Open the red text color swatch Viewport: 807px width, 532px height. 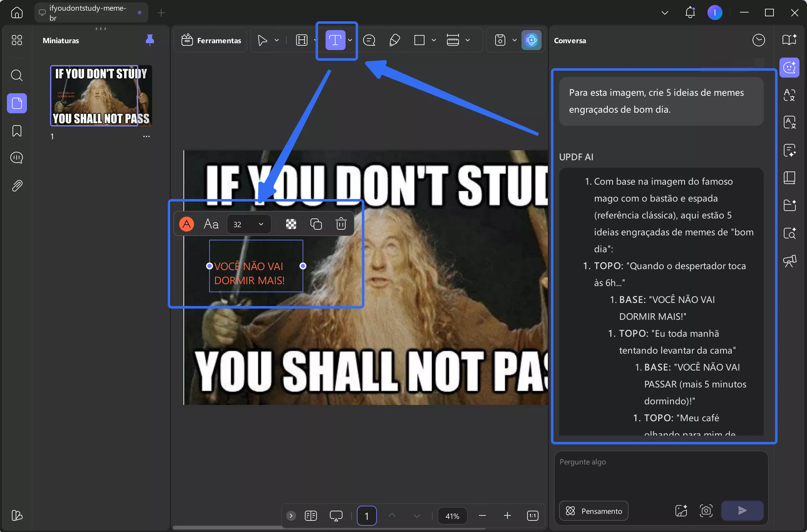tap(186, 224)
